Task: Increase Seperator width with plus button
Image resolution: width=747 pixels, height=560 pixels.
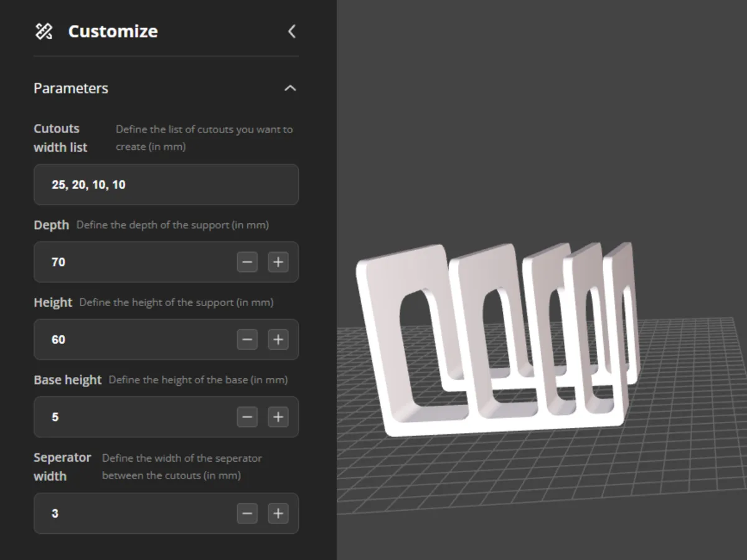Action: point(278,513)
